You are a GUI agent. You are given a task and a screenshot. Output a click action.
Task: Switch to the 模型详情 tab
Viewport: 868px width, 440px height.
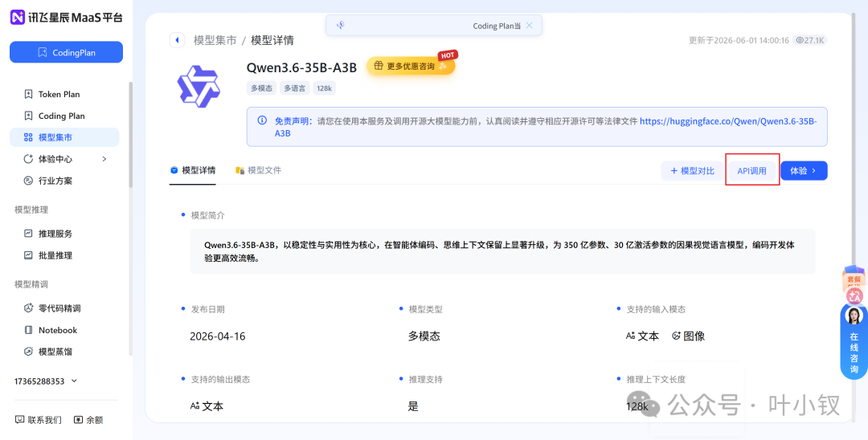coord(193,170)
